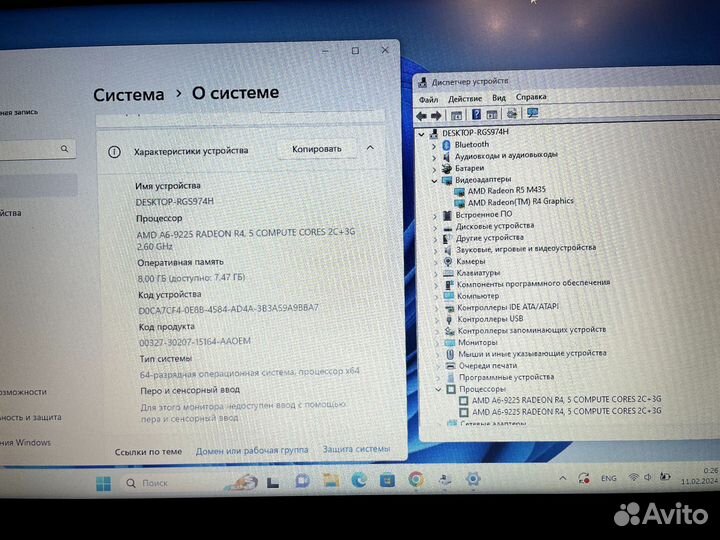Expand the Bluetooth category
This screenshot has height=540, width=720.
[434, 146]
